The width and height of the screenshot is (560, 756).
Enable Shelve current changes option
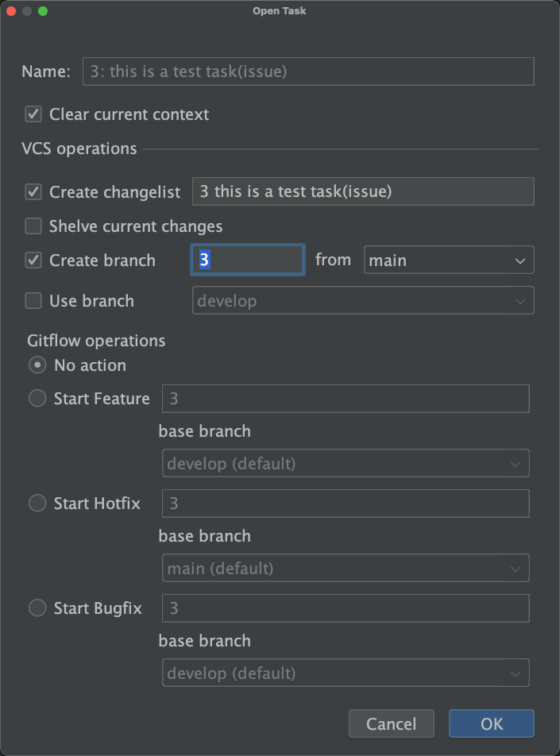[x=33, y=227]
